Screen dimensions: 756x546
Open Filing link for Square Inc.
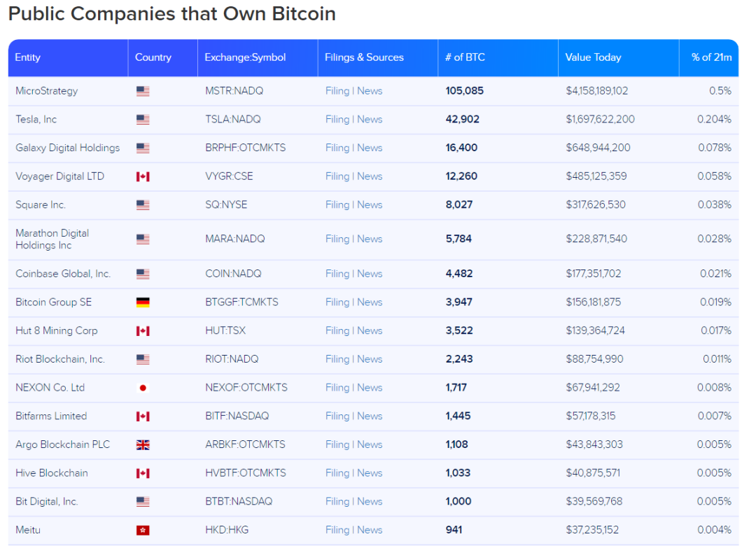click(x=337, y=205)
